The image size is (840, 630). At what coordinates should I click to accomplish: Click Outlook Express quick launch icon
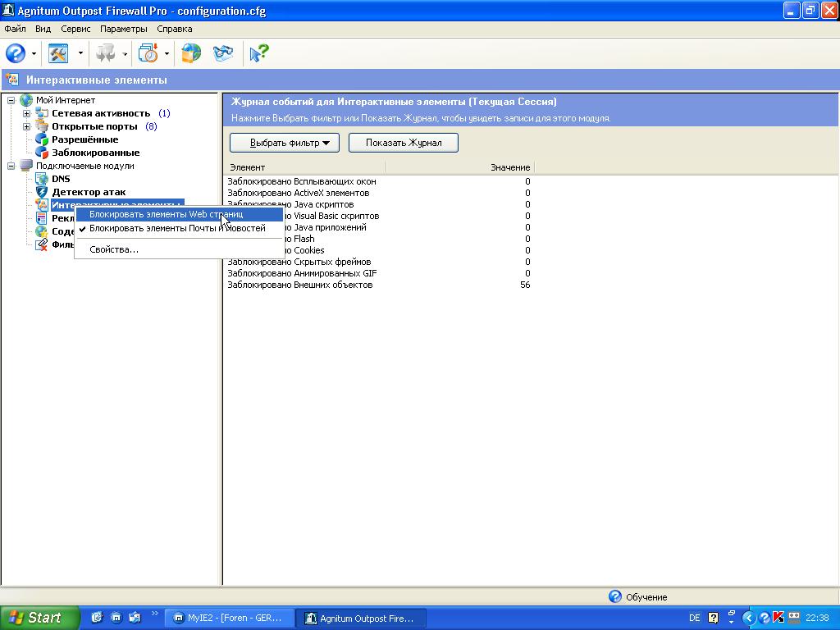pos(135,618)
